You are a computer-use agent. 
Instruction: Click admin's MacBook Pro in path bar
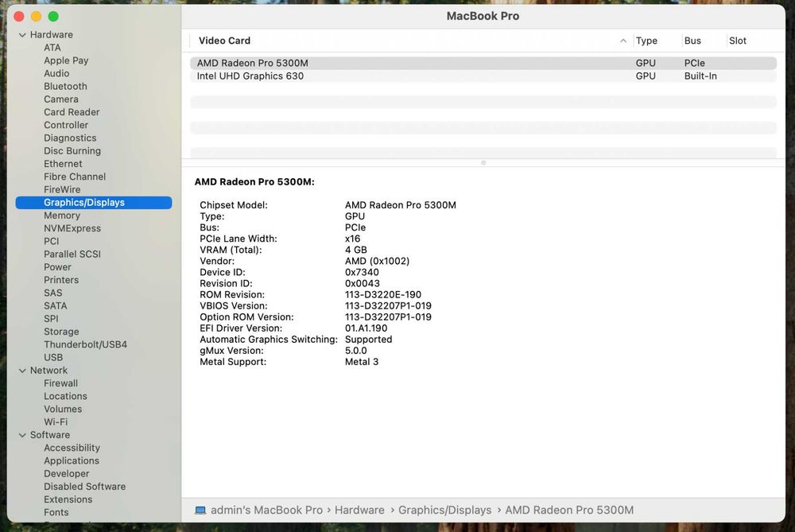[266, 511]
